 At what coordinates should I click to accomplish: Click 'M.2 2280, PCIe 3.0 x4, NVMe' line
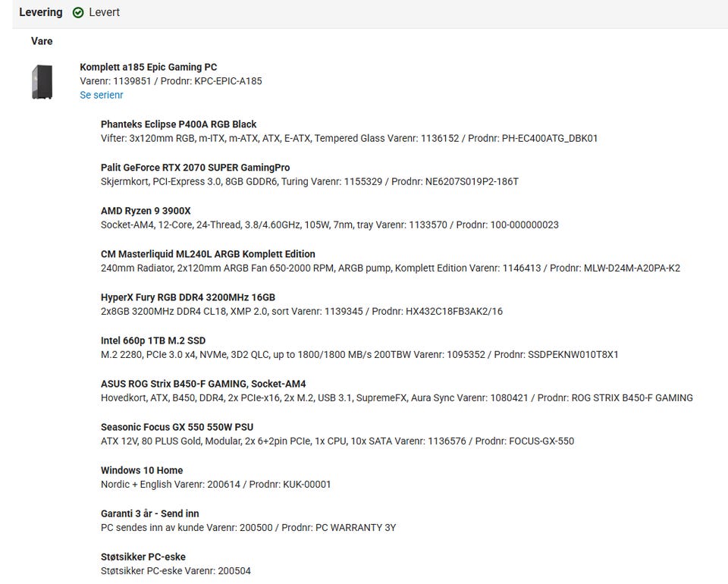359,354
